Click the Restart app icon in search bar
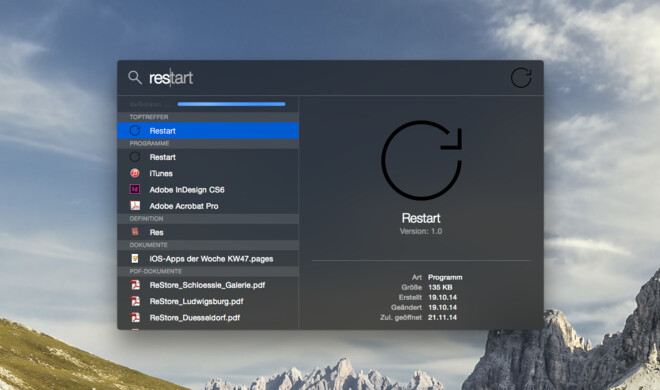The width and height of the screenshot is (660, 390). pos(521,78)
